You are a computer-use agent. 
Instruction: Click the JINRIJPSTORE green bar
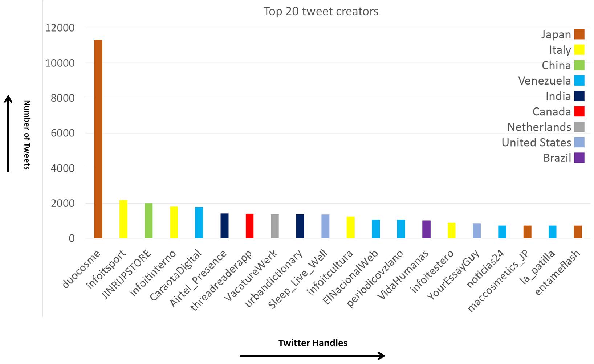coord(148,221)
